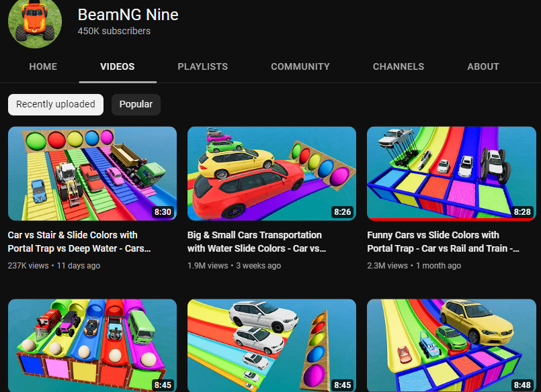Click '2.3M views • 1 month ago' text
The width and height of the screenshot is (541, 392).
pyautogui.click(x=414, y=266)
